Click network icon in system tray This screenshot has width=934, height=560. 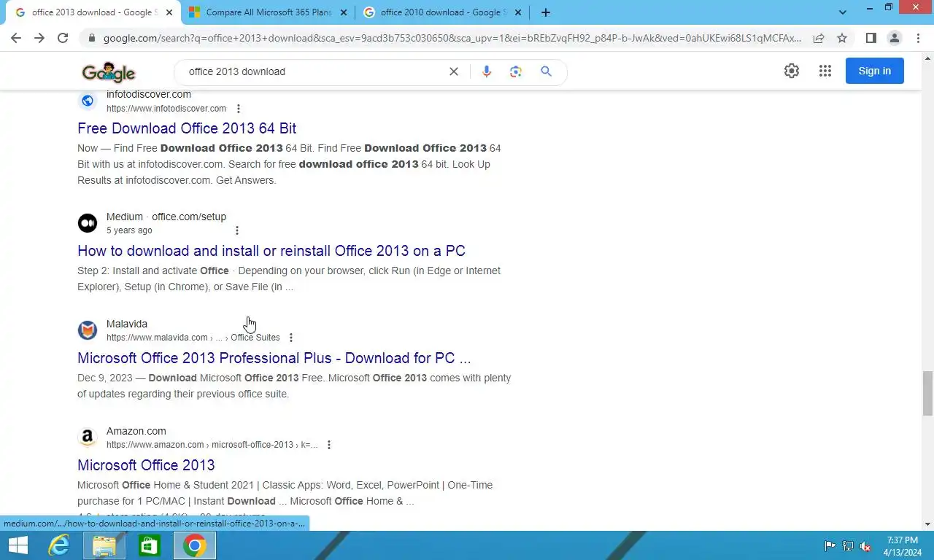point(848,545)
